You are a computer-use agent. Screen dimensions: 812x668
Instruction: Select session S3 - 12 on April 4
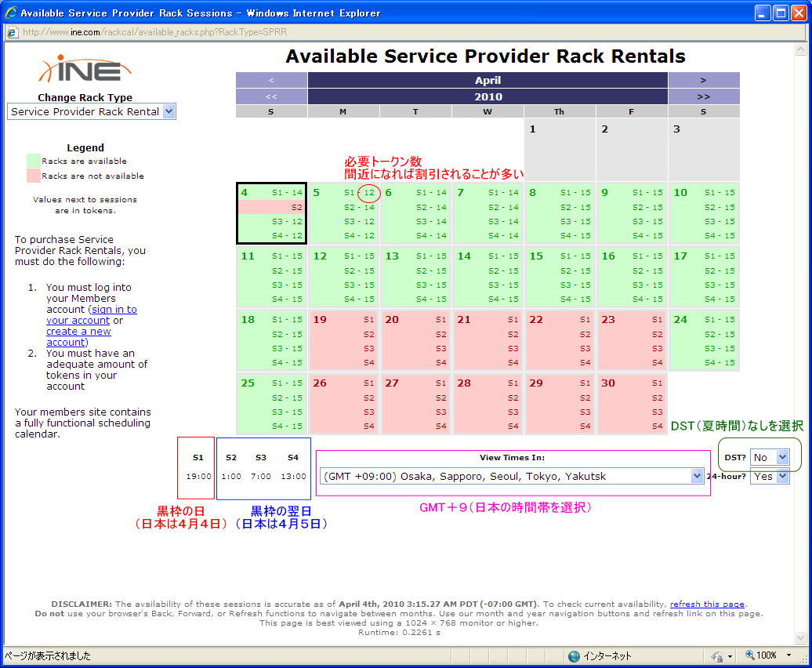(x=287, y=222)
